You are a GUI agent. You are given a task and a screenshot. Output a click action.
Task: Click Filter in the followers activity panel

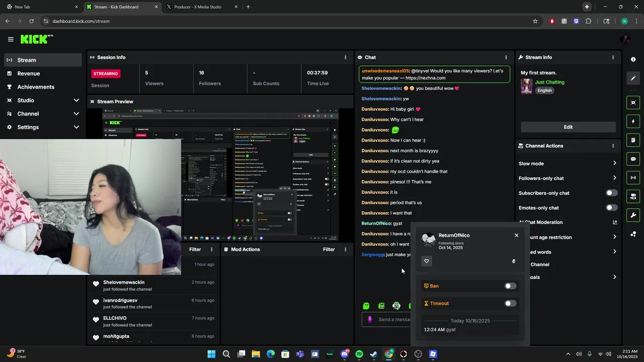[x=195, y=249]
